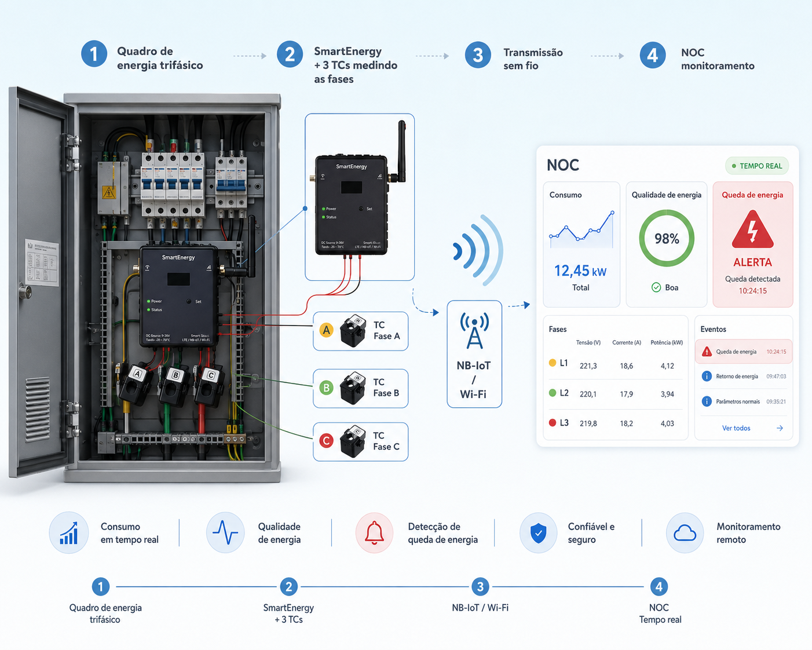Click the wireless signal waves icon

(x=477, y=250)
